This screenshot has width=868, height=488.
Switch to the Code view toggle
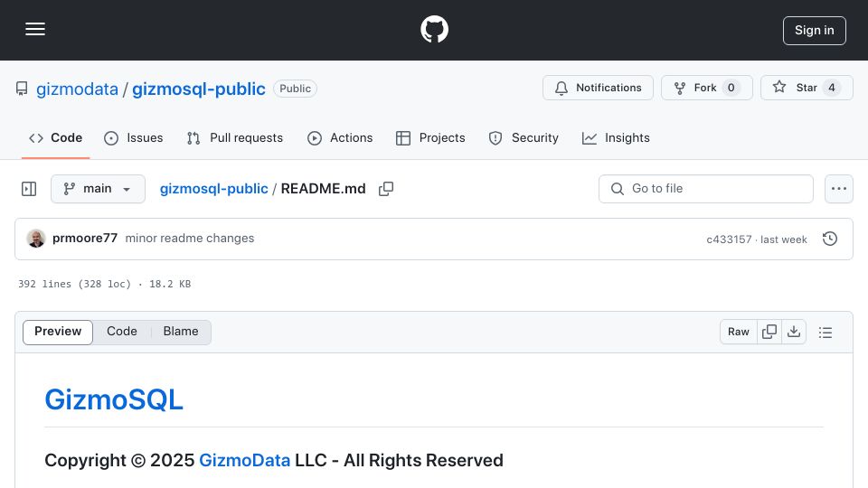(122, 332)
